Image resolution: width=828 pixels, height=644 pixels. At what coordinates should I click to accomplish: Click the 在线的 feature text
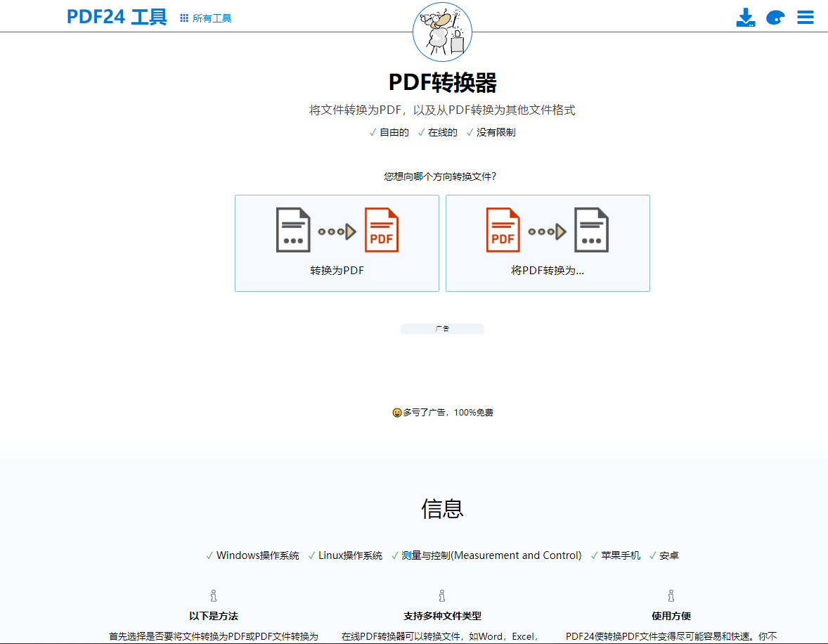tap(443, 133)
